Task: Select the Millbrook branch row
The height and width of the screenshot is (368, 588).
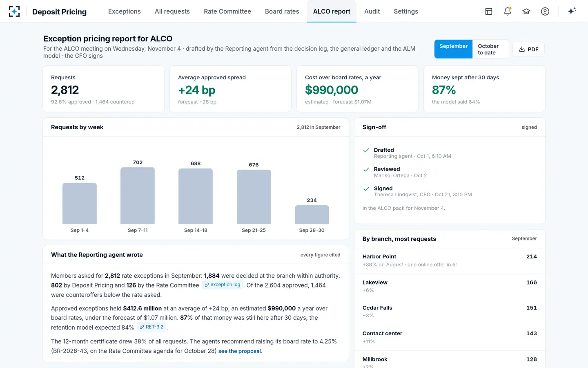Action: point(450,360)
